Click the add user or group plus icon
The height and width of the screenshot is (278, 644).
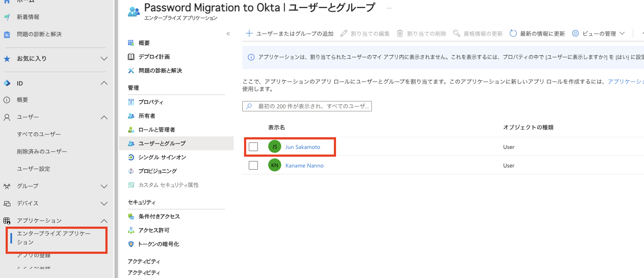(249, 34)
